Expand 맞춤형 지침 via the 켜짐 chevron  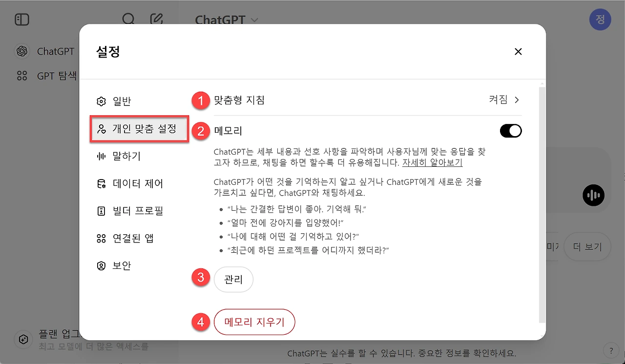pyautogui.click(x=504, y=100)
